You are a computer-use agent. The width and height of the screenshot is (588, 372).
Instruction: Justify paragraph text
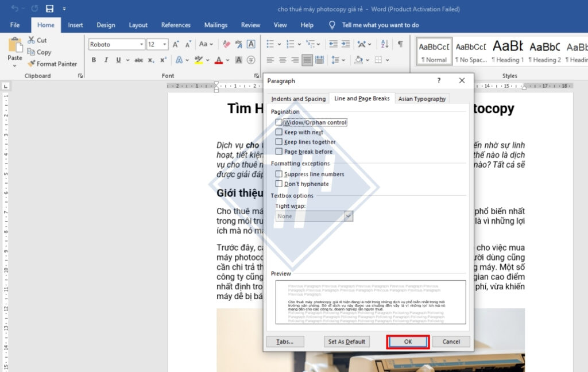tap(307, 60)
